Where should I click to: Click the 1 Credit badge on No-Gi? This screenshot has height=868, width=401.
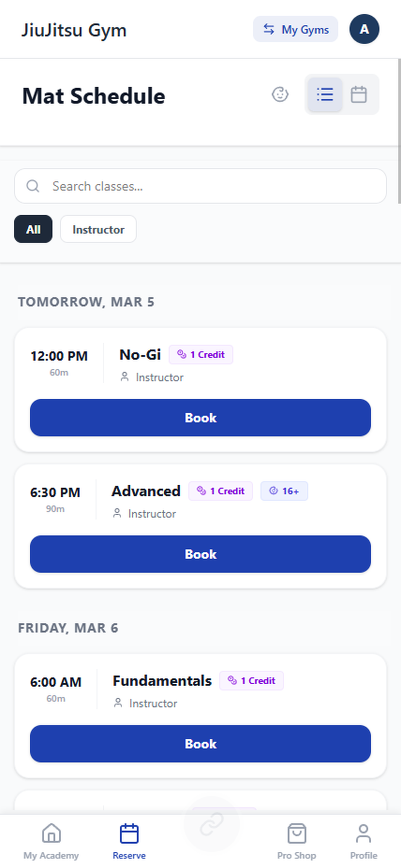201,354
